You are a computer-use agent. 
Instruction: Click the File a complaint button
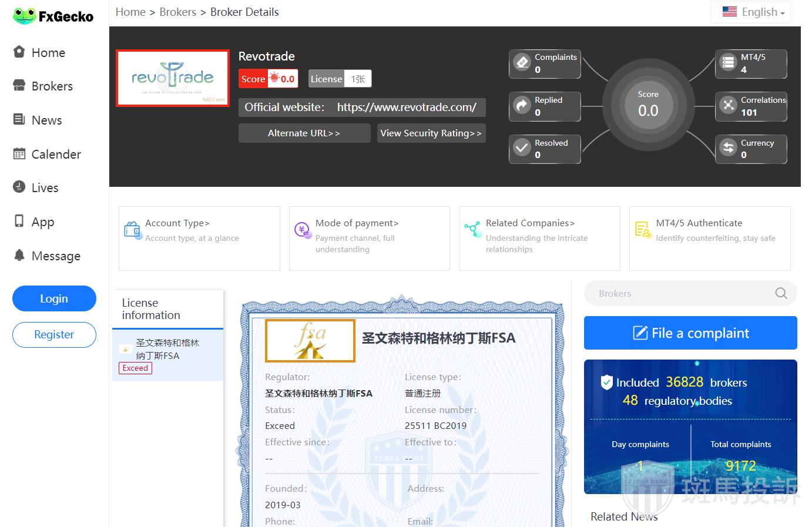point(690,333)
